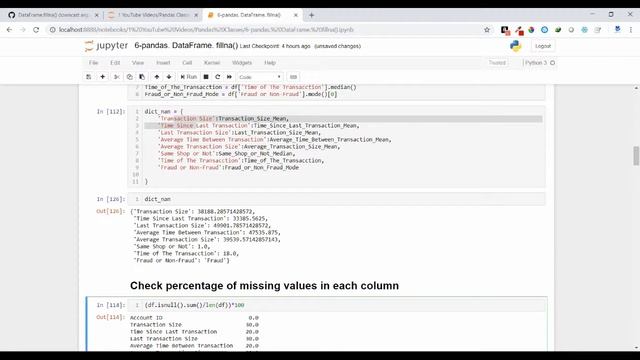Select cell In [126] containing dict_nan
This screenshot has width=640, height=360.
pos(336,199)
